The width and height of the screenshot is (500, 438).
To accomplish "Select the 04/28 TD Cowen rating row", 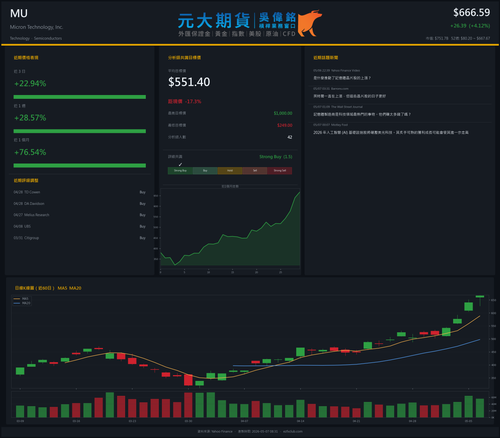I will [80, 192].
